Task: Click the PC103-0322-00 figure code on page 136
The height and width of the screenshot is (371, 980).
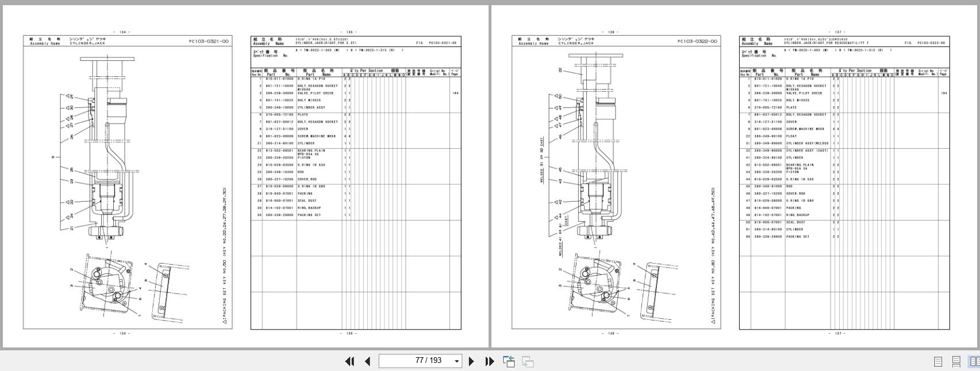Action: (697, 41)
